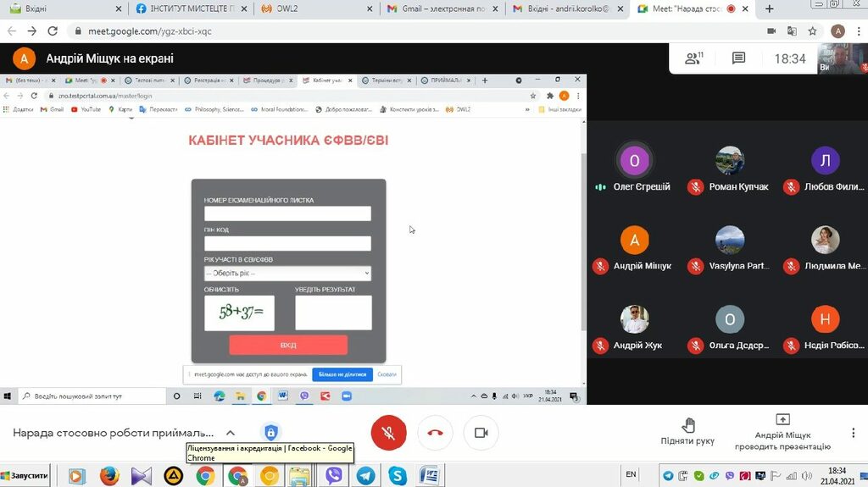Reload the Meet page
Image resolution: width=868 pixels, height=487 pixels.
pos(53,30)
